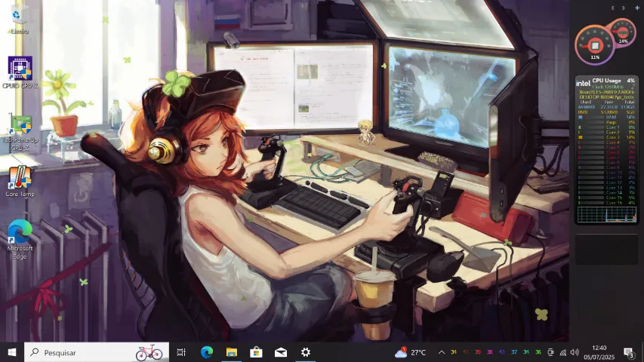The width and height of the screenshot is (644, 362).
Task: Go to next gadget page arrow
Action: [624, 8]
